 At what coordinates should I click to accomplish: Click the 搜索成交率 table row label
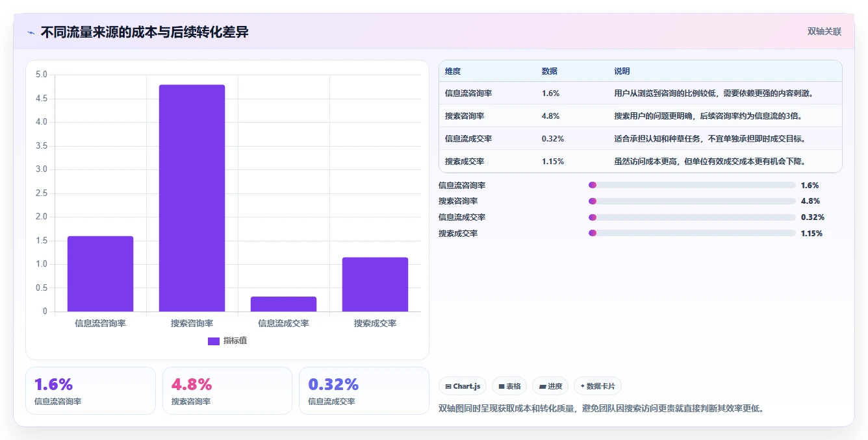tap(465, 162)
